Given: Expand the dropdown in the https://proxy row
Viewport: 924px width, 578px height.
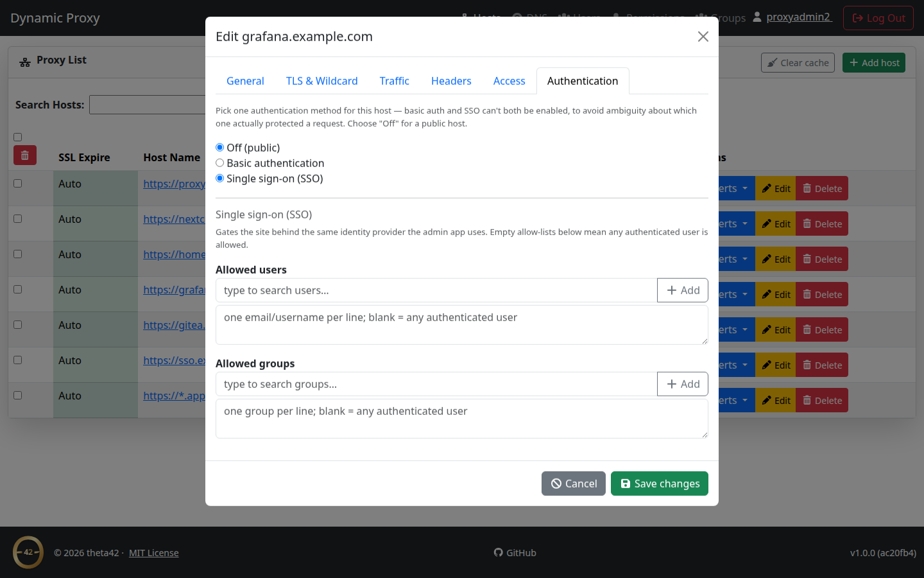Looking at the screenshot, I should (737, 188).
